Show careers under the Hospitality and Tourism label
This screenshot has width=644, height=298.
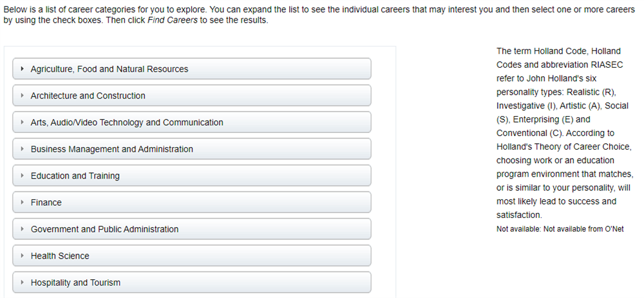click(75, 283)
